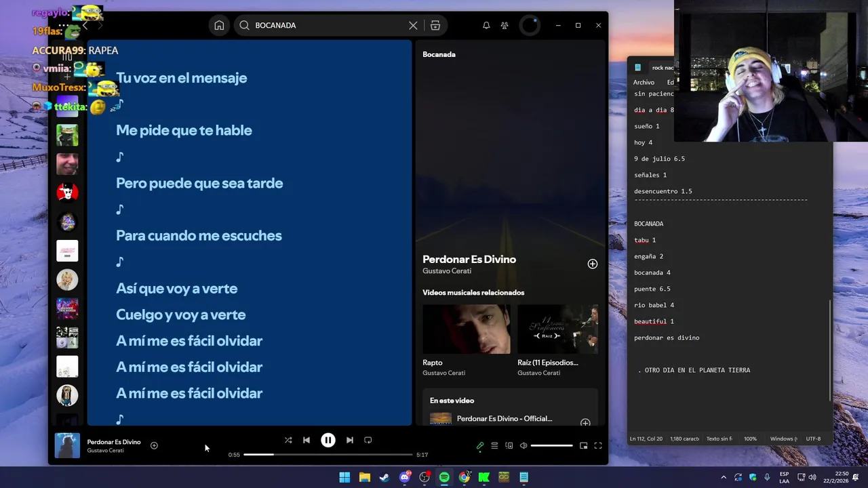Expand the system tray hidden icons chevron
The image size is (868, 488).
[723, 477]
